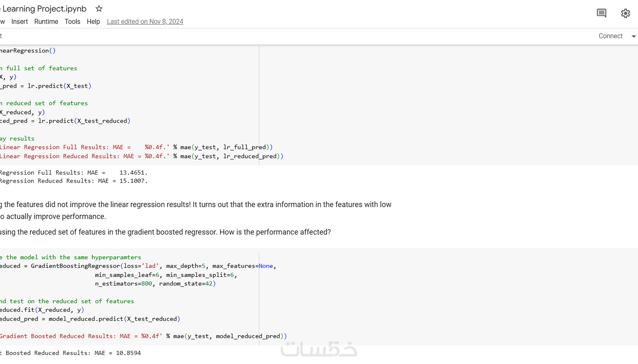Viewport: 638px width, 364px height.
Task: Click the 'lr.predict(X_test)' code line
Action: [59, 86]
